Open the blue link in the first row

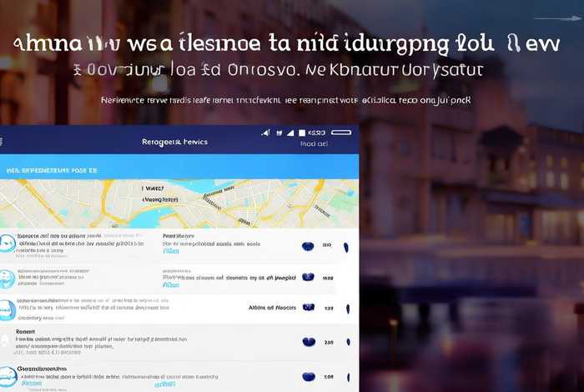[x=171, y=249]
